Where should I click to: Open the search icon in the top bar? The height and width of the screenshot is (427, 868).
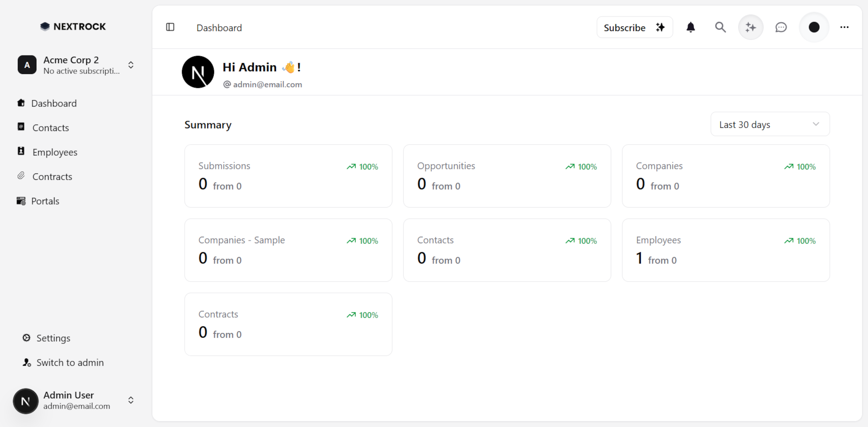[720, 27]
